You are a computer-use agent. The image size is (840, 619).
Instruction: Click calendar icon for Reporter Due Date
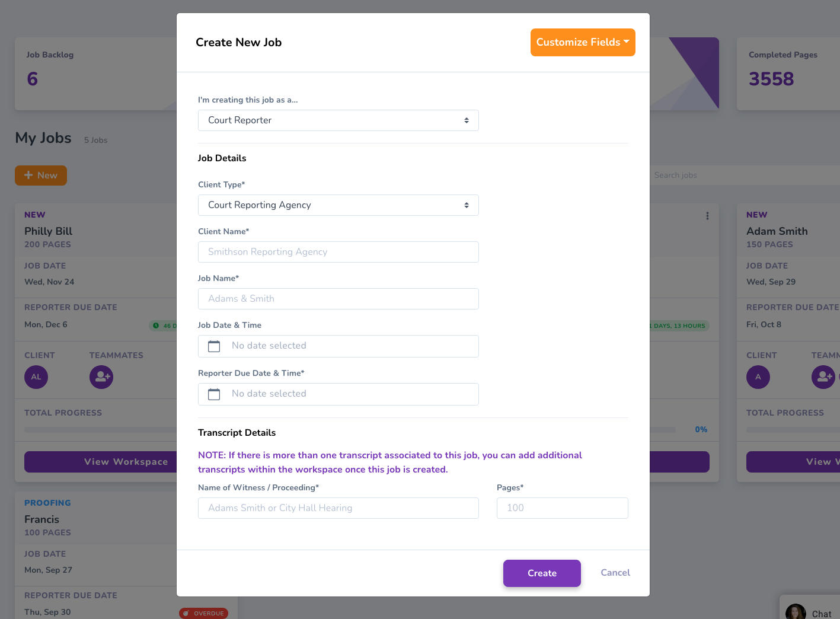[x=214, y=394]
